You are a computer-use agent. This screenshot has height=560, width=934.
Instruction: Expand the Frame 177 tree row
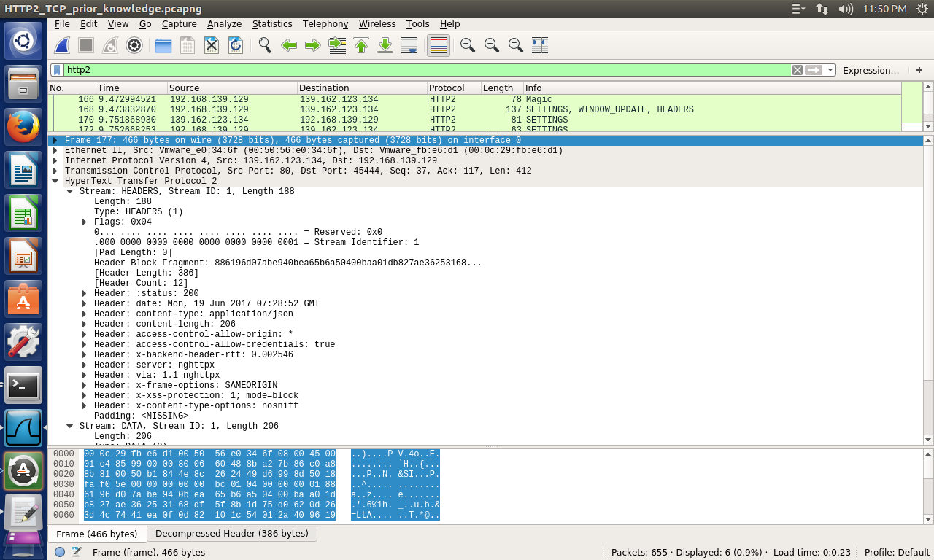point(55,140)
